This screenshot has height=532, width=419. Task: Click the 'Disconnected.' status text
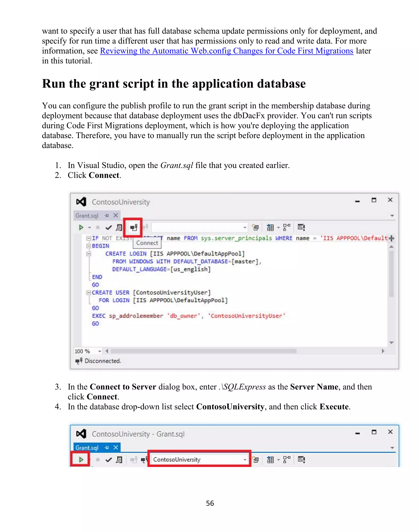coord(103,361)
